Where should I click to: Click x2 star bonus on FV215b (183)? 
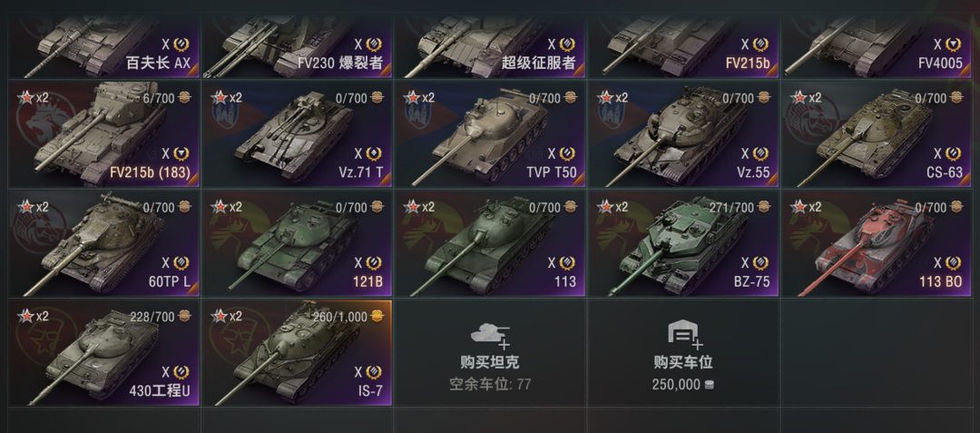34,97
